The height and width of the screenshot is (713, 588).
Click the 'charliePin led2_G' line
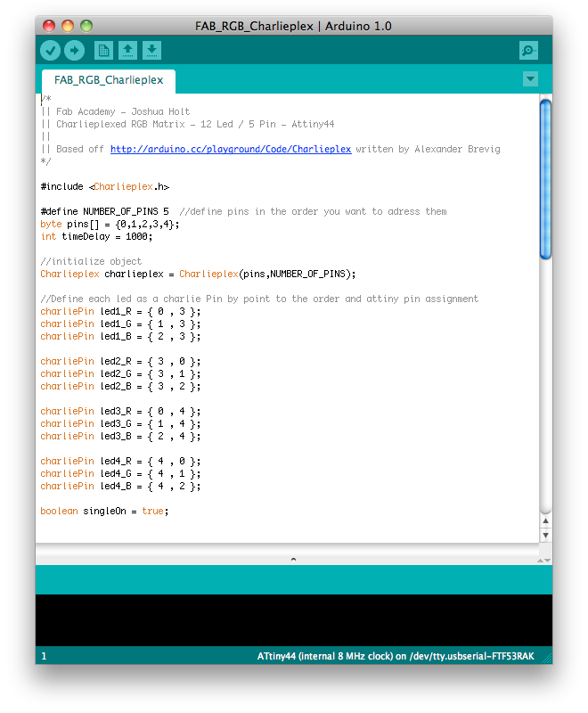point(120,373)
